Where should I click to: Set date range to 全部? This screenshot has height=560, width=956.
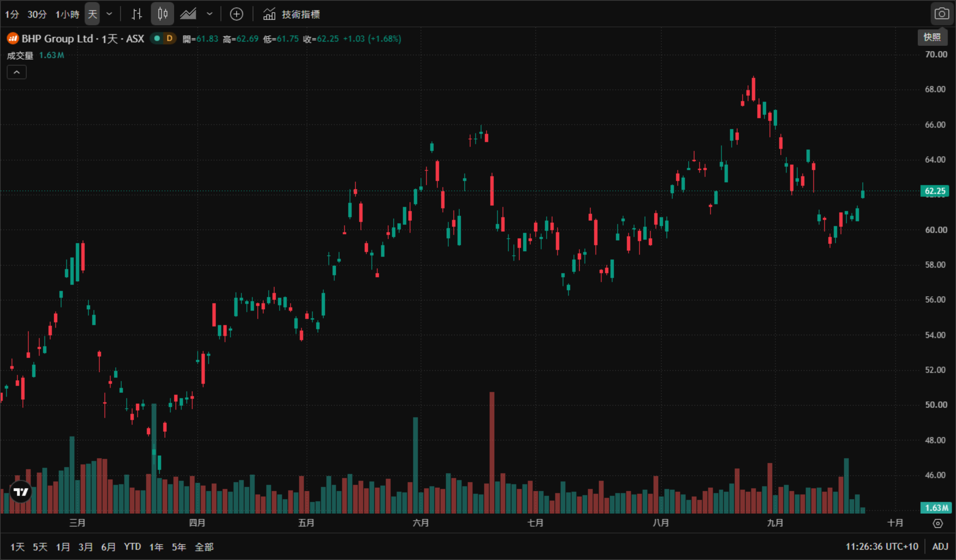[204, 547]
